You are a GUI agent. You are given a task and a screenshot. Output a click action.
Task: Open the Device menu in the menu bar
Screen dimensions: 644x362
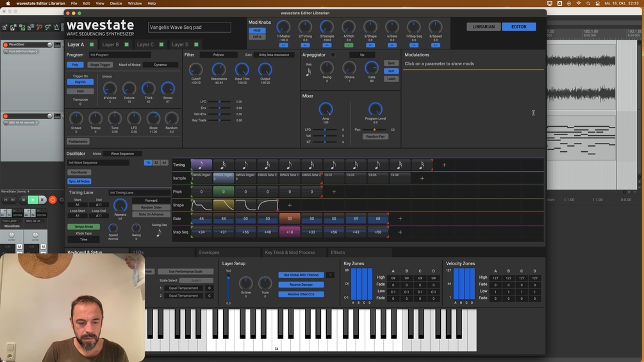116,3
